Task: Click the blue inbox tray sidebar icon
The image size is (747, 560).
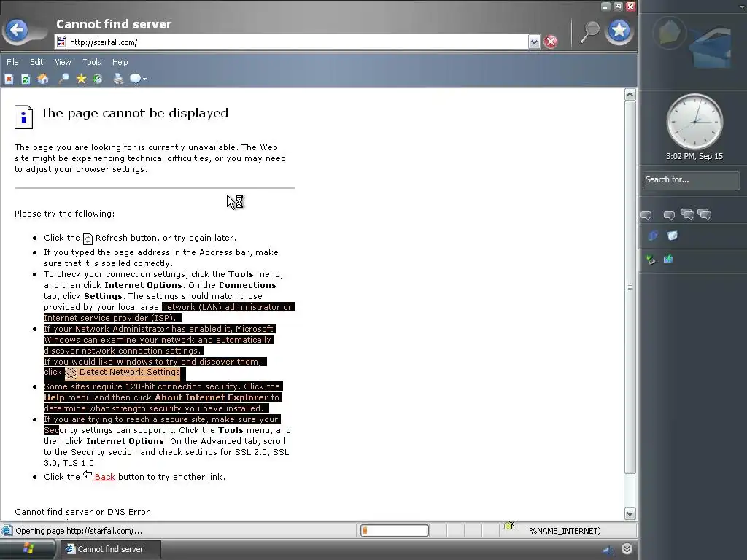Action: pos(668,260)
